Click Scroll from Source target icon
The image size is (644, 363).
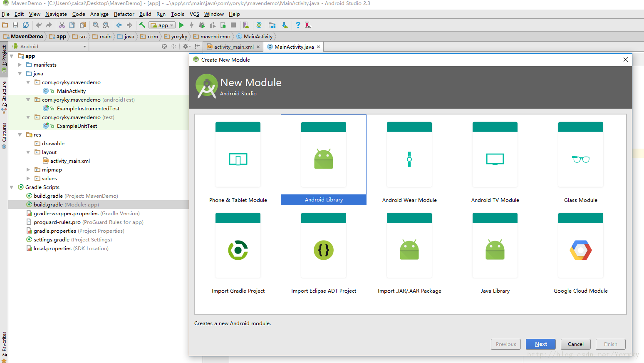pyautogui.click(x=164, y=46)
